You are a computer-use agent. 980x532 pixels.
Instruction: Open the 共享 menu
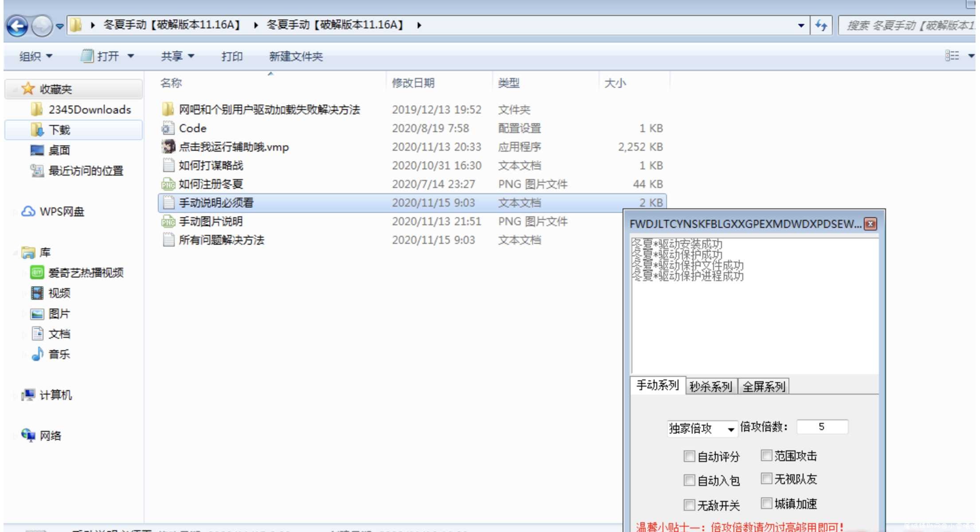tap(177, 56)
